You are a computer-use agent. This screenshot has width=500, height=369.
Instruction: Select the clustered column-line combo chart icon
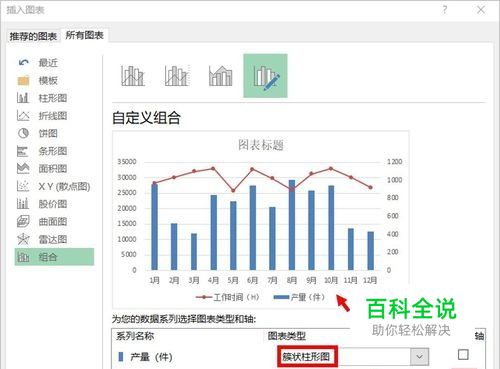[x=133, y=76]
